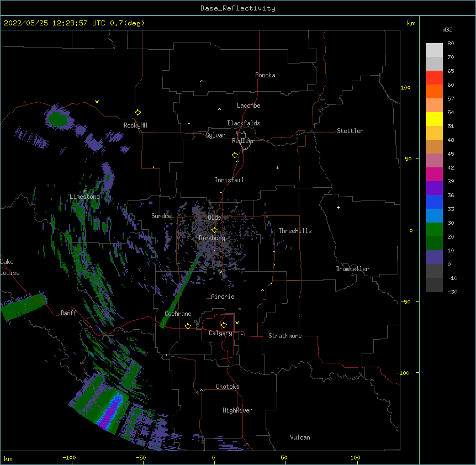The width and height of the screenshot is (476, 465).
Task: Click the RockyMH label
Action: (135, 125)
